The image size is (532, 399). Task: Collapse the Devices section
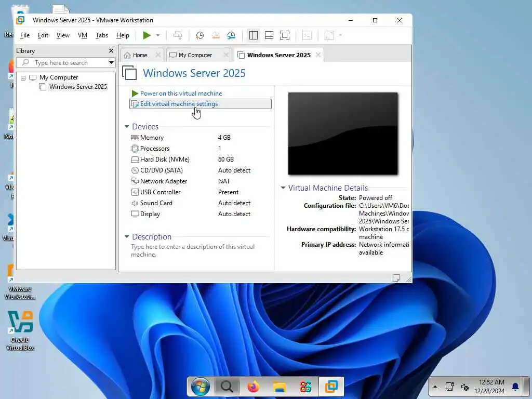coord(127,127)
